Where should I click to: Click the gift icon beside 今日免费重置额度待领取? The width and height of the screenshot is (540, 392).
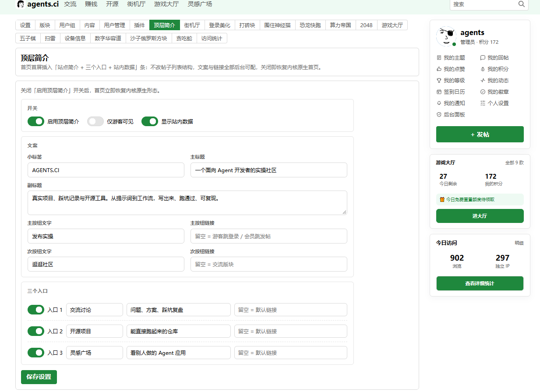click(442, 200)
